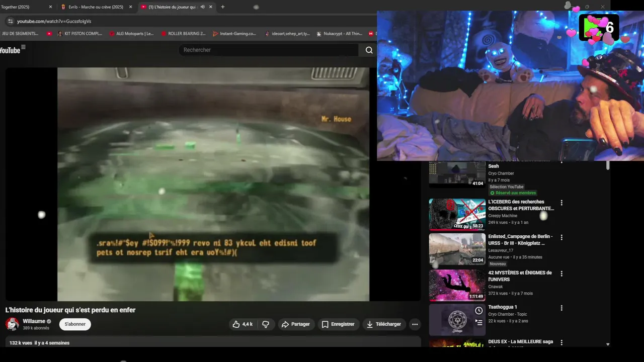This screenshot has height=362, width=644.
Task: Open the Willaume channel avatar
Action: coord(12,324)
